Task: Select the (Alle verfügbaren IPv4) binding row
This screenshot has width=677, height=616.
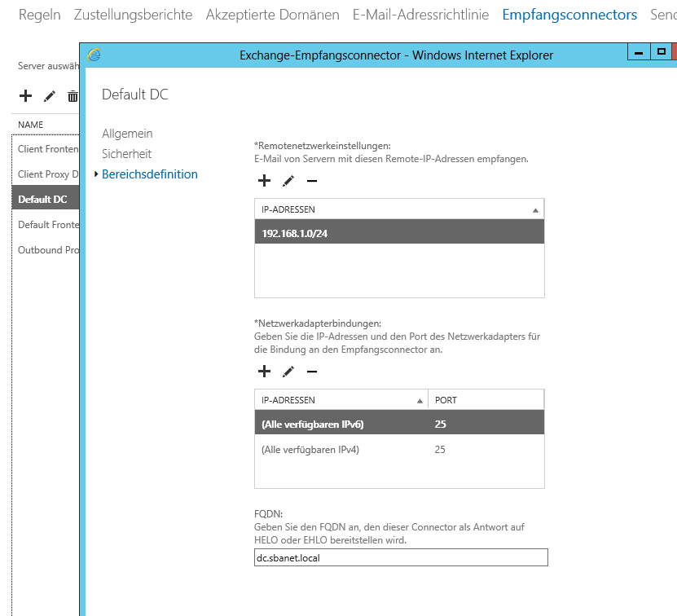Action: pyautogui.click(x=399, y=450)
